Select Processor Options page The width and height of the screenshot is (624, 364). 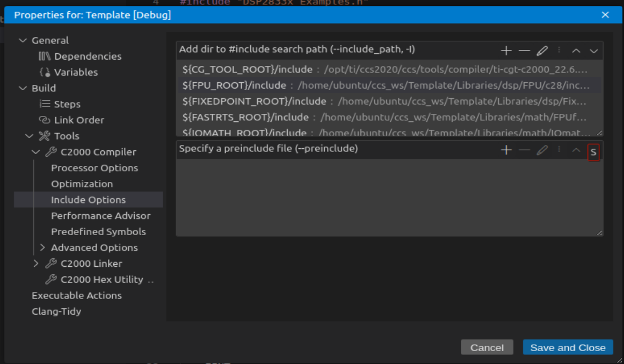click(95, 168)
